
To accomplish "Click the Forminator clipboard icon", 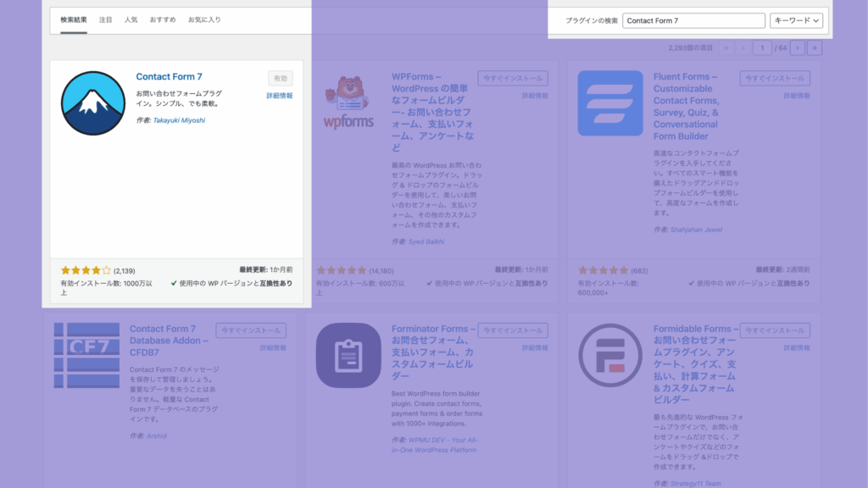I will (348, 355).
